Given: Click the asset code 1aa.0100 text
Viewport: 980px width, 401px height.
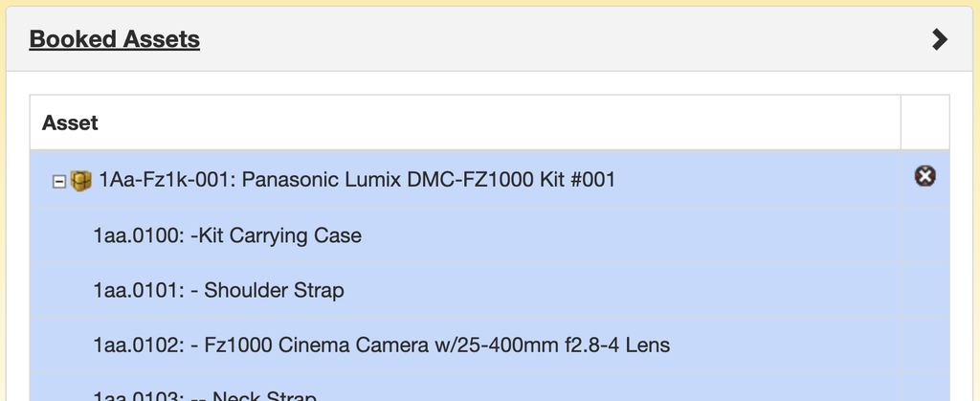Looking at the screenshot, I should (138, 235).
